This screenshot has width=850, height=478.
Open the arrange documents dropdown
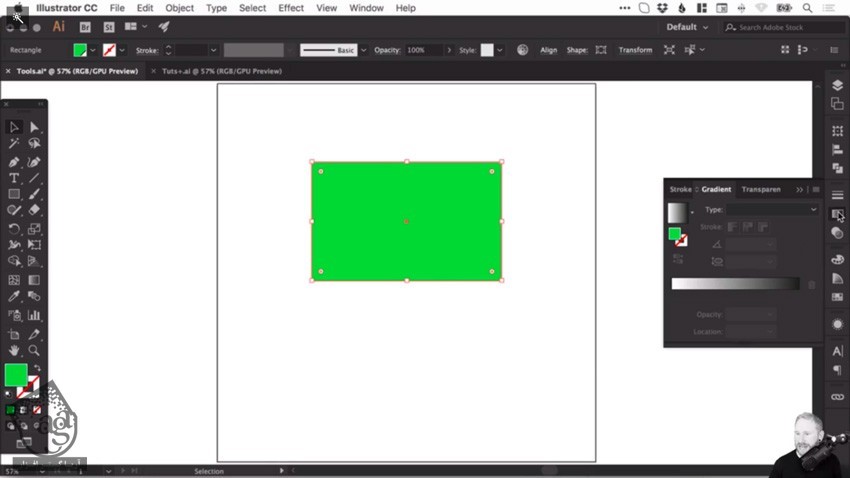point(136,27)
